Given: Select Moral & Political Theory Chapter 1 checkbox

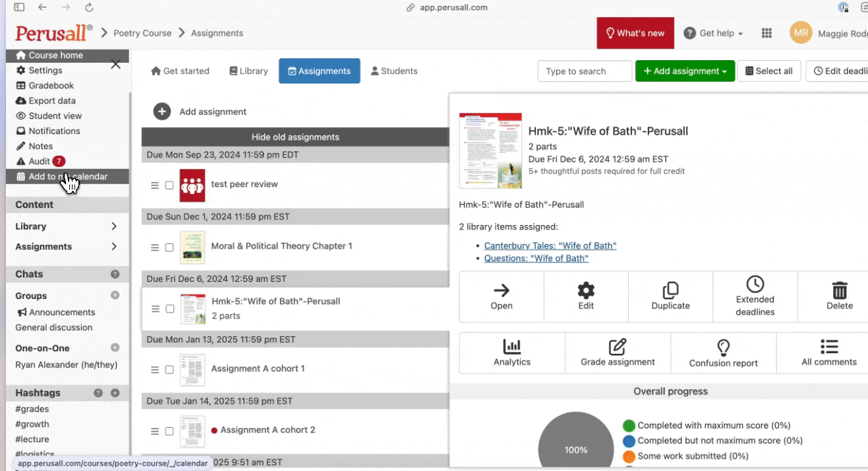Looking at the screenshot, I should 169,247.
